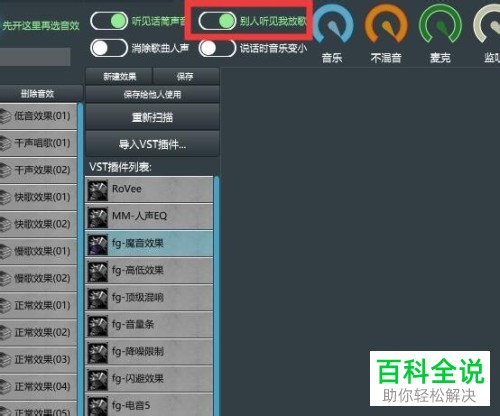Select the 正常效果(01) preset
500x416 pixels.
point(38,306)
